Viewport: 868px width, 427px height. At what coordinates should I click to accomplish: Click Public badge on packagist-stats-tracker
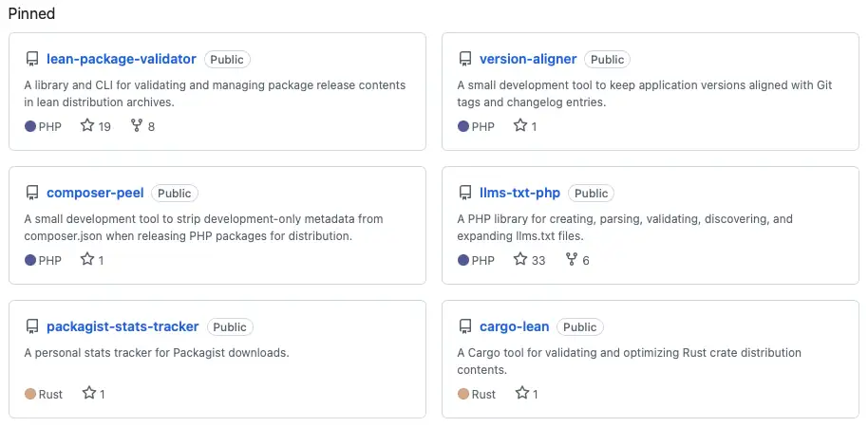230,326
